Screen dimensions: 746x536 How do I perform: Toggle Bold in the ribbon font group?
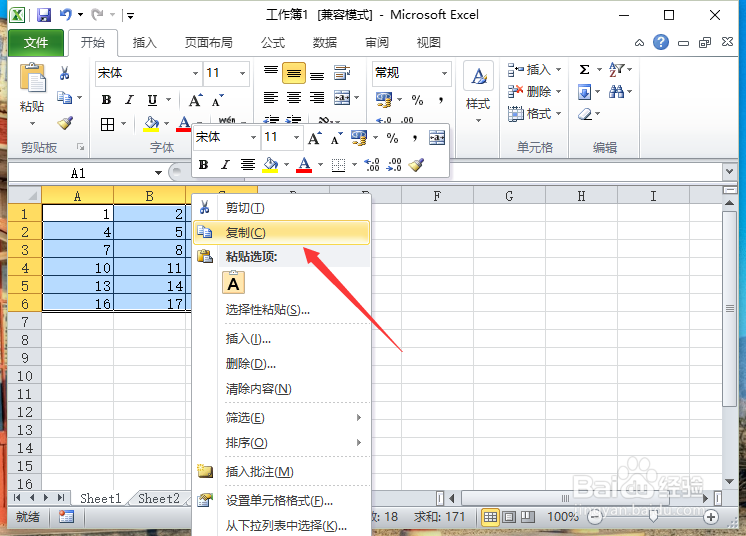(107, 100)
